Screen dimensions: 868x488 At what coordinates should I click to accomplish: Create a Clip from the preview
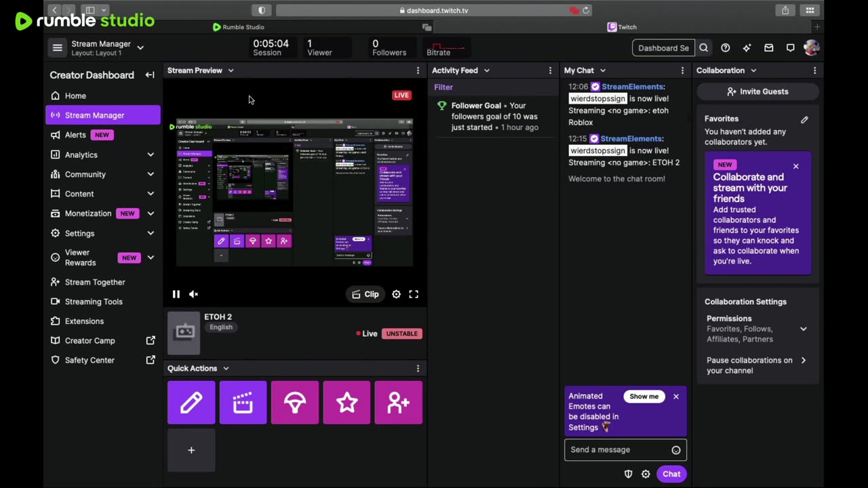[x=366, y=294]
